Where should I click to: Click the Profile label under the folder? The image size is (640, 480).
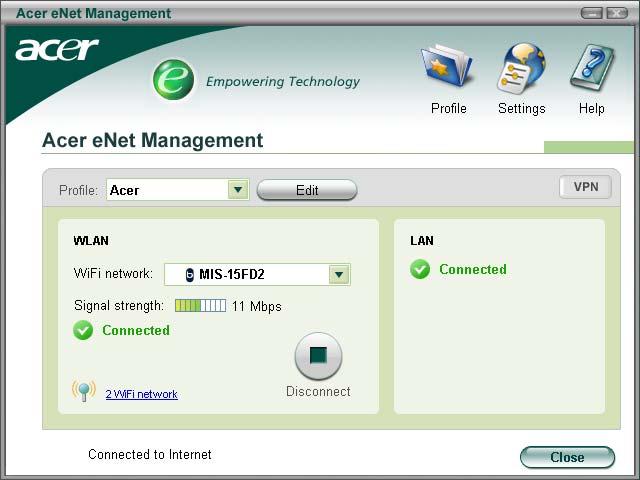(449, 109)
